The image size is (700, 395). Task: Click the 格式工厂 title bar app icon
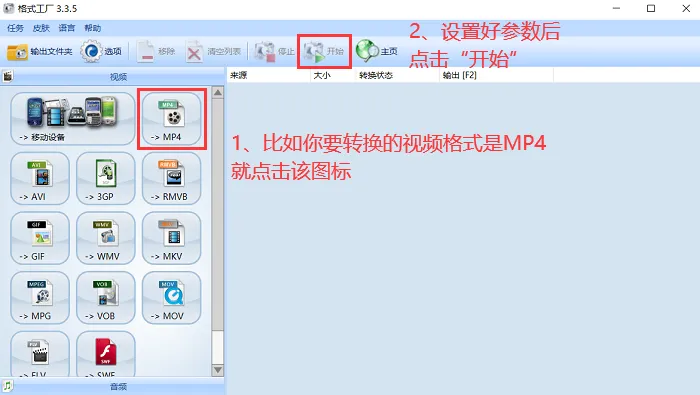click(8, 8)
